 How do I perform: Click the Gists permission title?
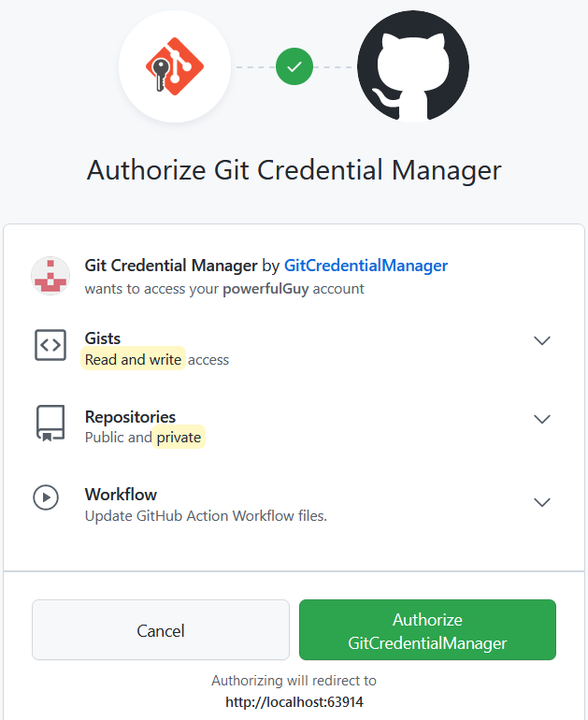pyautogui.click(x=103, y=338)
